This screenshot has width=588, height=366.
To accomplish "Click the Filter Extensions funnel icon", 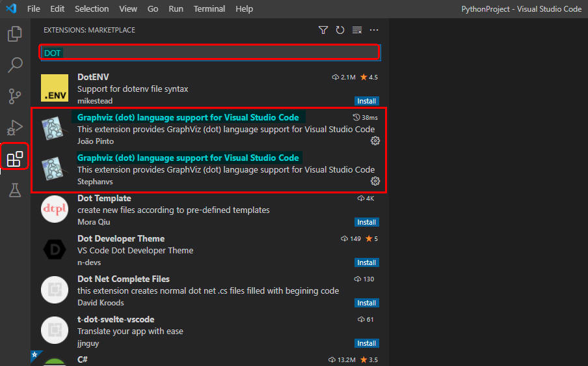I will (x=323, y=30).
